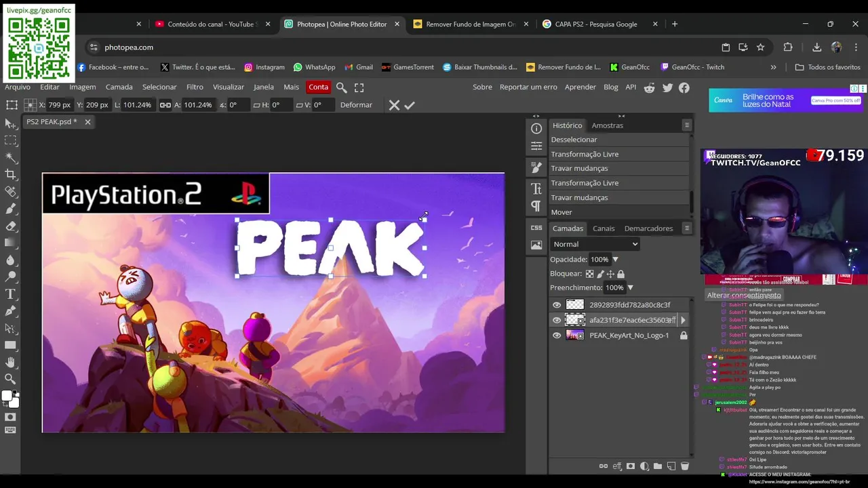868x488 pixels.
Task: Open the Histórico panel options menu
Action: [686, 125]
